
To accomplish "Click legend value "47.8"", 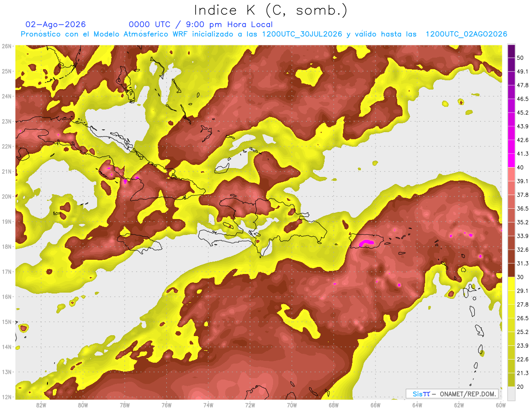I will [x=522, y=85].
